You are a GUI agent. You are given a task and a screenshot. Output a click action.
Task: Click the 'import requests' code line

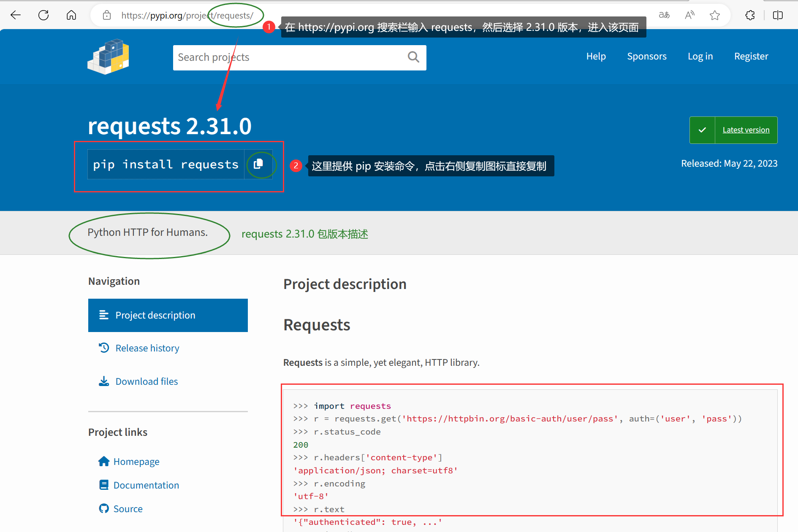(342, 406)
